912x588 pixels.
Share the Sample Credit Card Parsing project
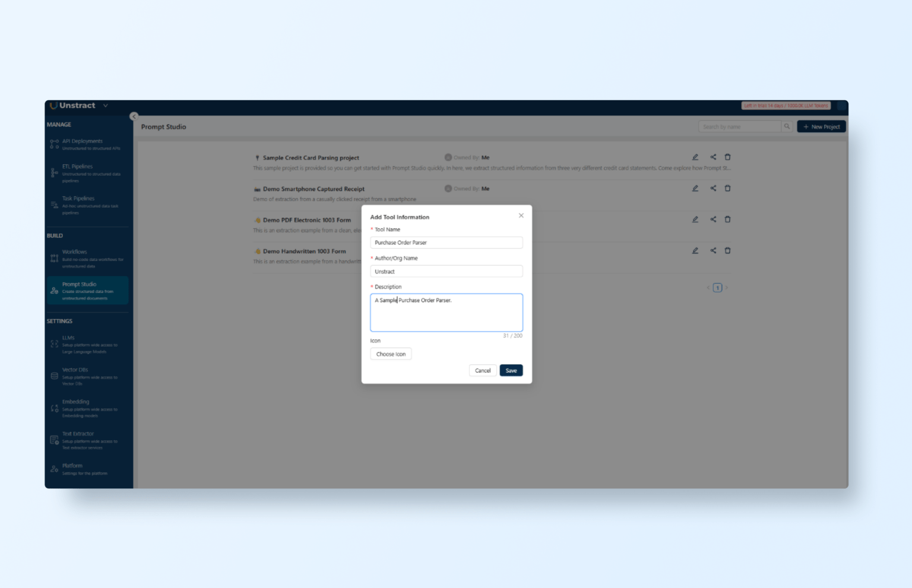point(713,157)
